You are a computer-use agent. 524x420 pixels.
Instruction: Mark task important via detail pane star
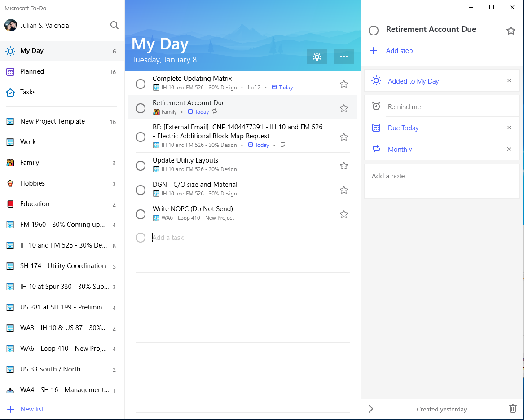coord(511,31)
